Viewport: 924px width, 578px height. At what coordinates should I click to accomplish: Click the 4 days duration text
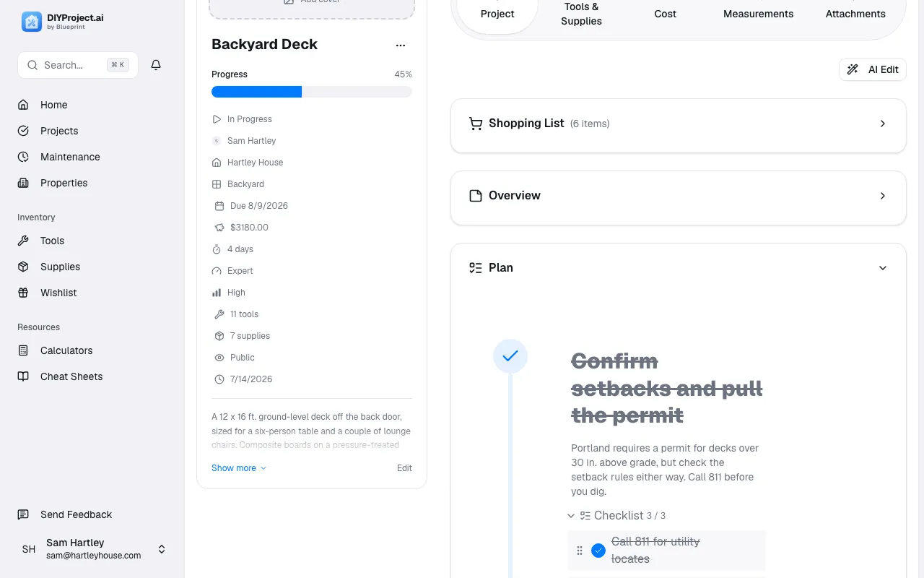click(240, 249)
